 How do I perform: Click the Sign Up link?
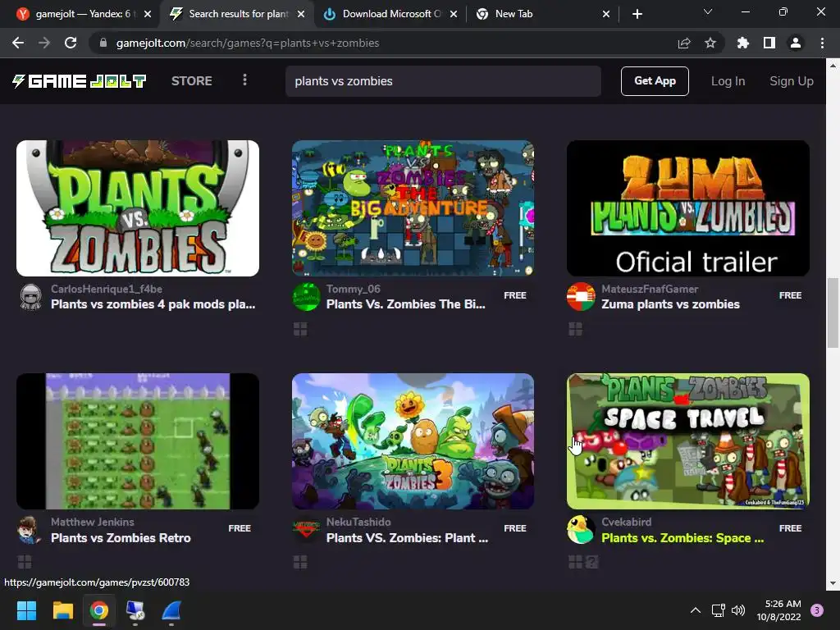pyautogui.click(x=792, y=81)
